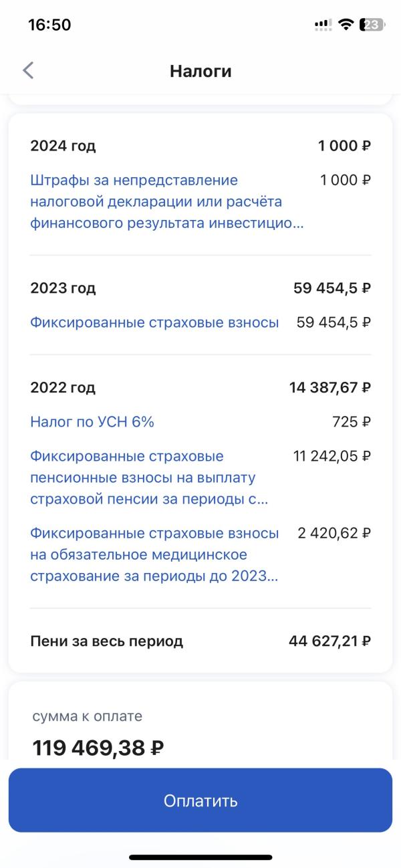This screenshot has width=401, height=868.
Task: Tap the iOS home indicator bar
Action: [x=200, y=857]
